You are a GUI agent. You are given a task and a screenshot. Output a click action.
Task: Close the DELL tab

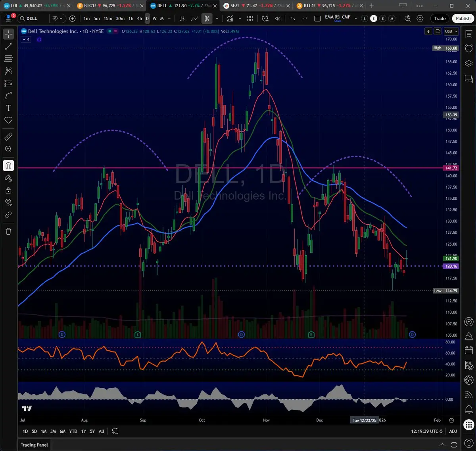215,6
